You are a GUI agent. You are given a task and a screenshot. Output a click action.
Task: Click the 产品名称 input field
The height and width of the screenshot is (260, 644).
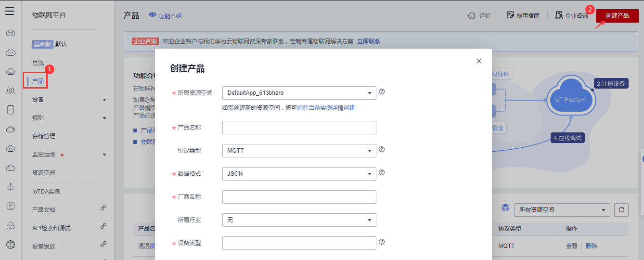(299, 128)
